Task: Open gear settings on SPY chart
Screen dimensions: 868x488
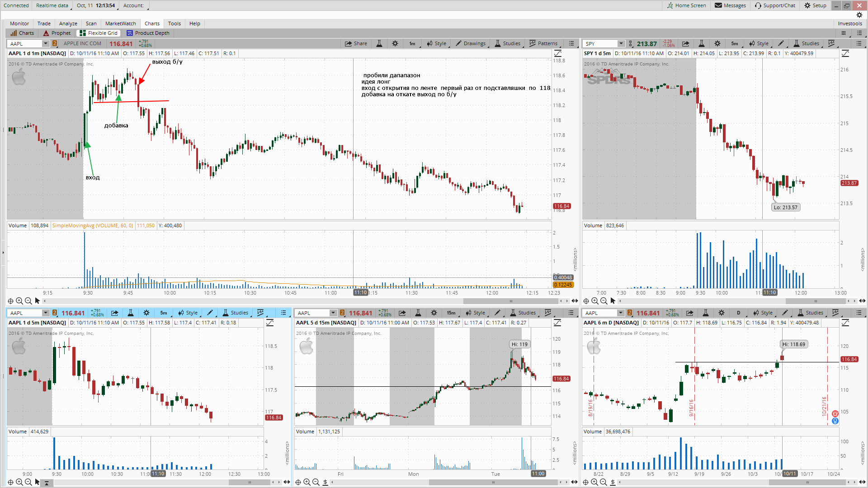Action: click(x=717, y=43)
